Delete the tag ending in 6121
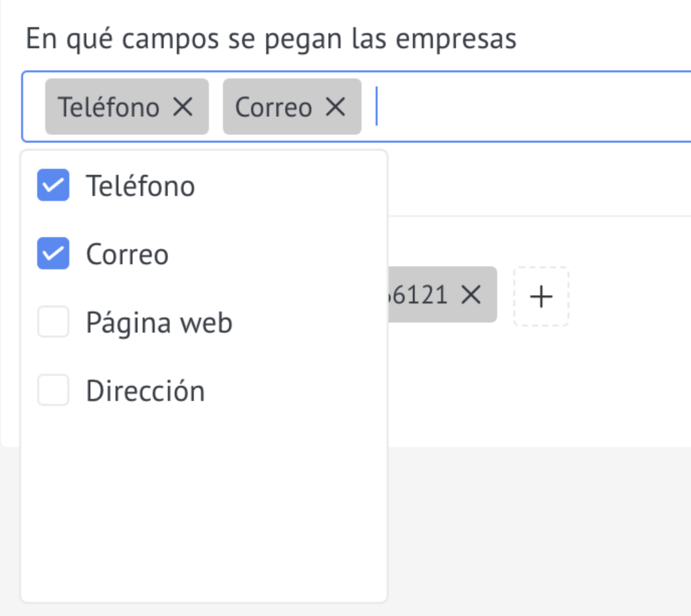The width and height of the screenshot is (691, 616). pyautogui.click(x=471, y=294)
